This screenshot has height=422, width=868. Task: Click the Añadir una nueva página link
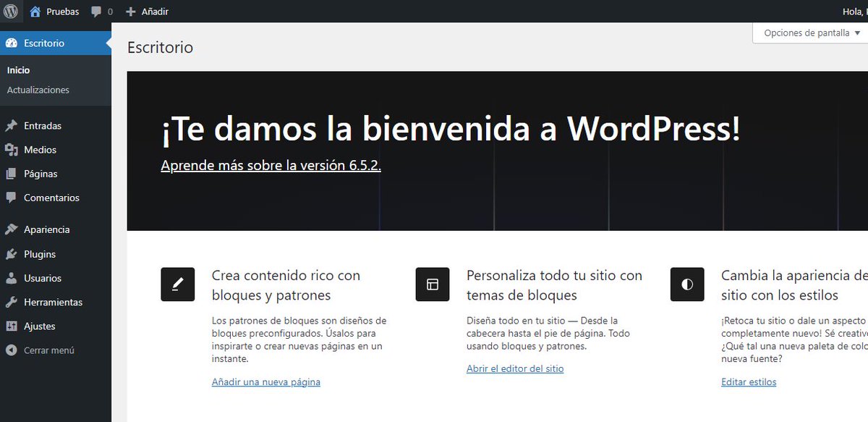point(265,381)
